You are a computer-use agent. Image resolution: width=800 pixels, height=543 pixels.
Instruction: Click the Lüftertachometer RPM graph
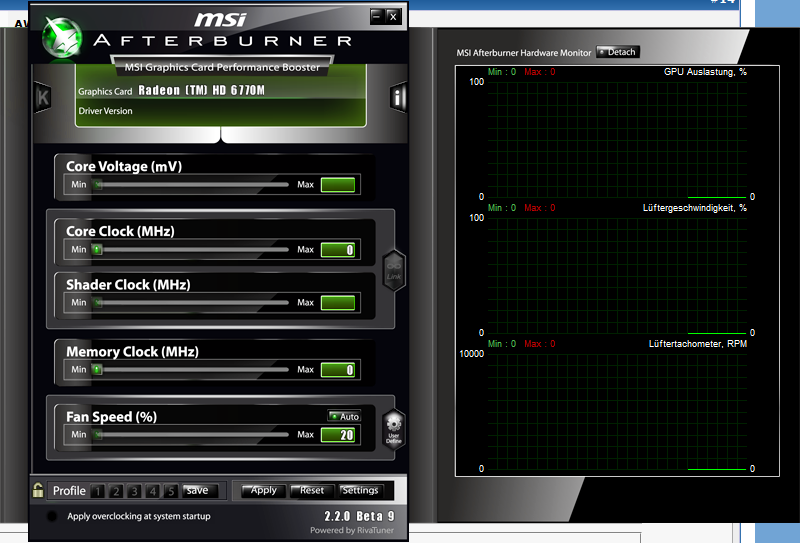(x=617, y=411)
